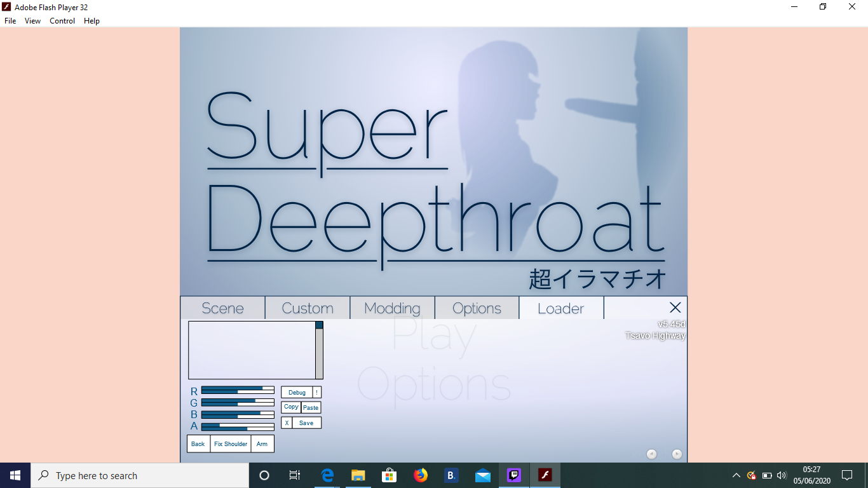The width and height of the screenshot is (868, 488).
Task: Click the Fix Shoulder button
Action: pos(231,444)
